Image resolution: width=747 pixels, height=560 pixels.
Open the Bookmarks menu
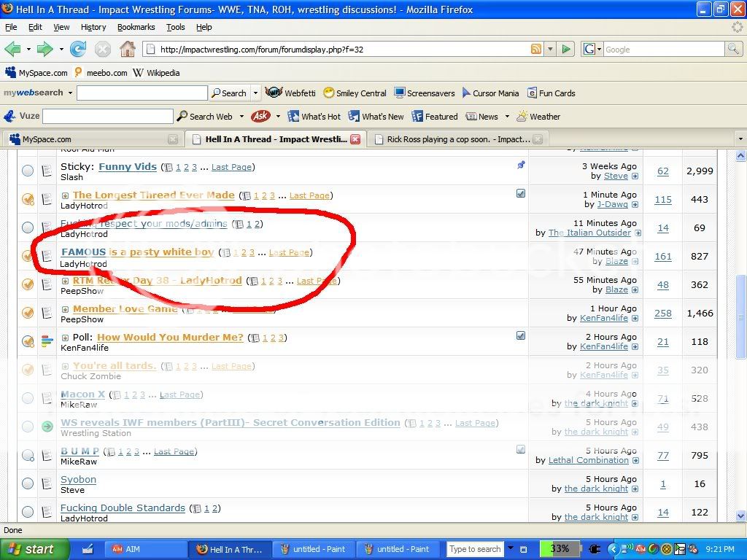pos(136,27)
